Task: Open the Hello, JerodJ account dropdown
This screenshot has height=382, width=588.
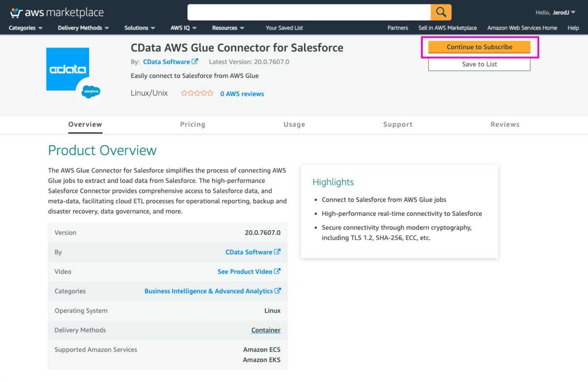Action: pos(556,12)
